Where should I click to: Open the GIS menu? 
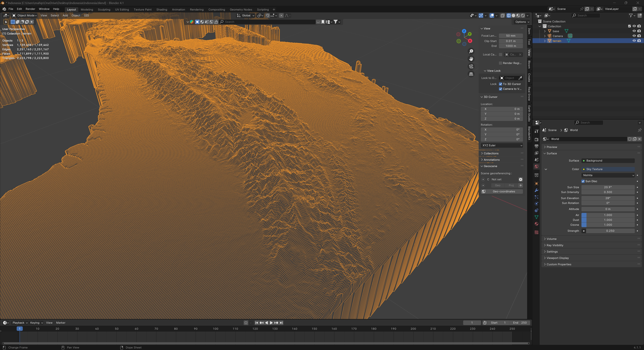coord(86,15)
